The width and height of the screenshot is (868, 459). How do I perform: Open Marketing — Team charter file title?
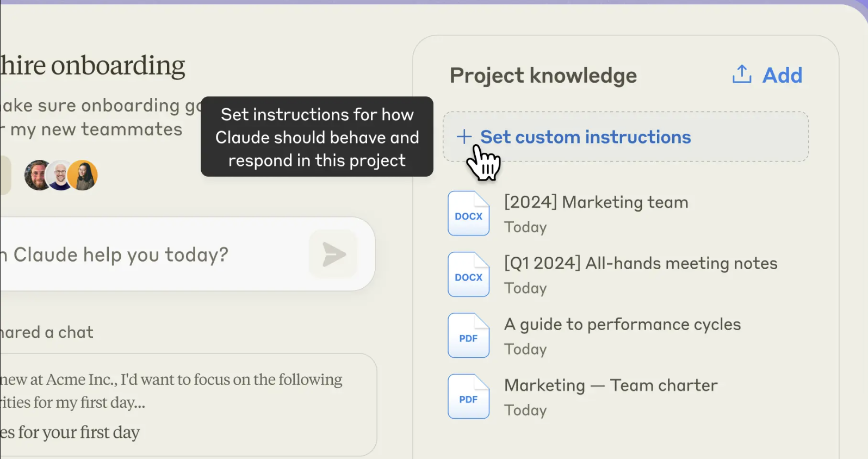(x=610, y=385)
